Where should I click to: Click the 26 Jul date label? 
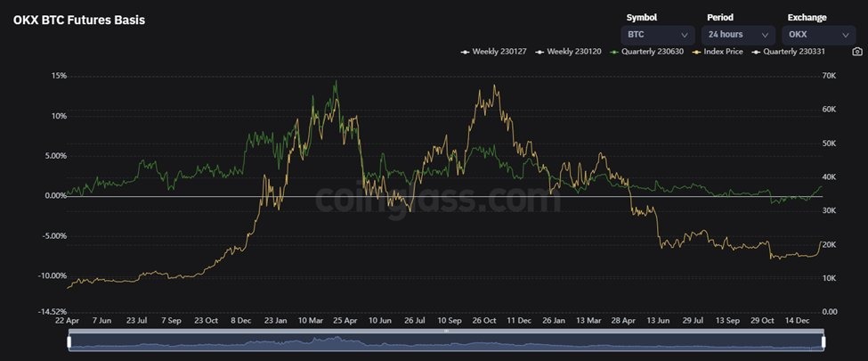click(x=414, y=321)
